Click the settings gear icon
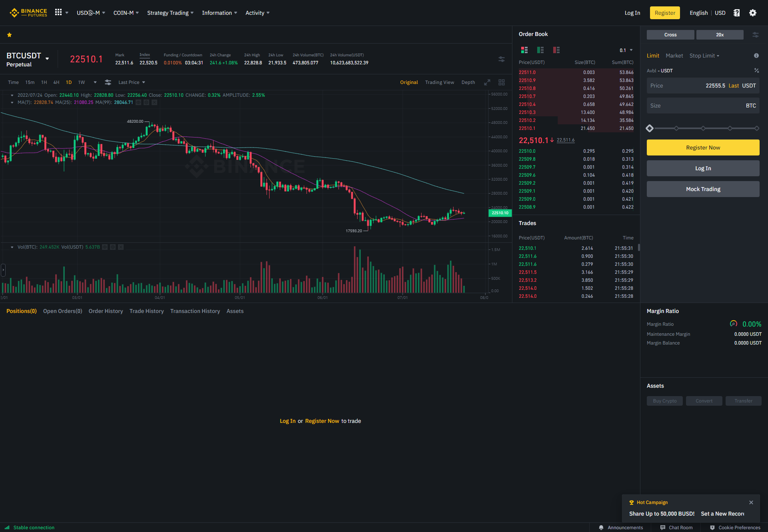The height and width of the screenshot is (532, 768). coord(753,13)
